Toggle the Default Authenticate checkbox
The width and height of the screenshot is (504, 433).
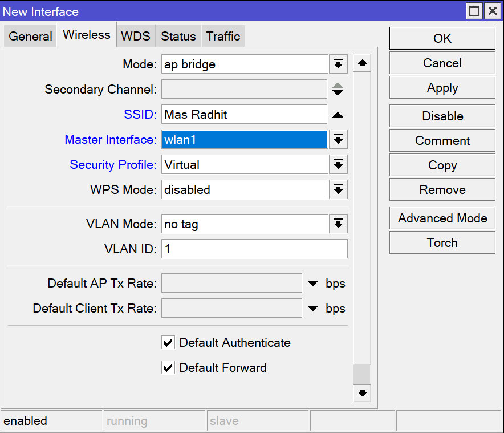click(168, 343)
